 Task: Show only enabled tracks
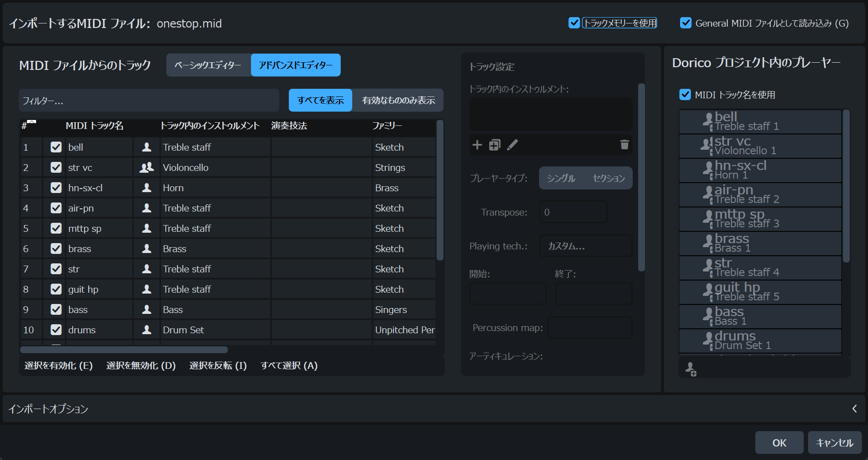point(398,100)
